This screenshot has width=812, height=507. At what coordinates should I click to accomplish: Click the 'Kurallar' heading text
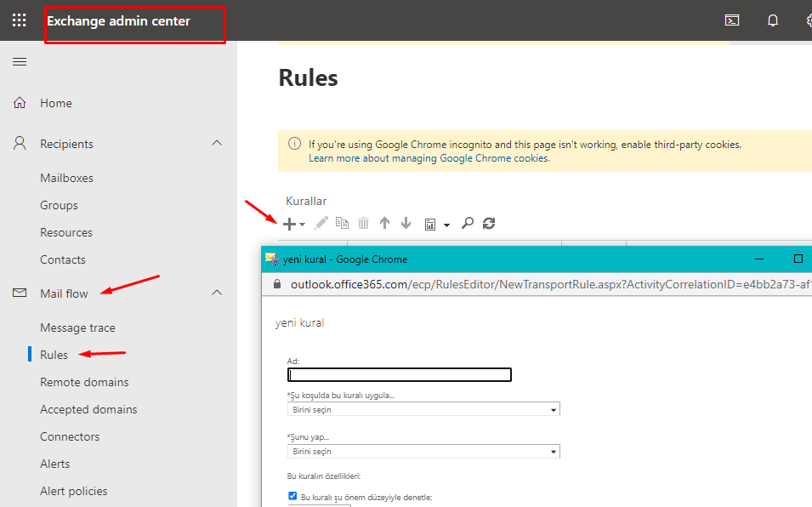306,201
